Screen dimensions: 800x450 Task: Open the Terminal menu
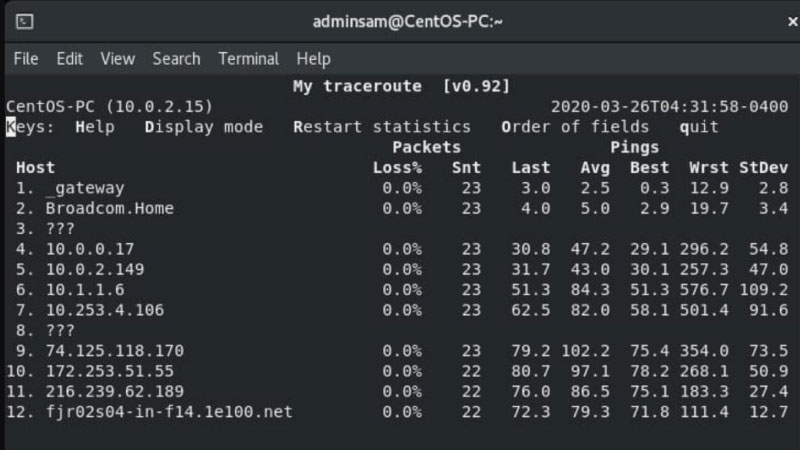[x=248, y=59]
